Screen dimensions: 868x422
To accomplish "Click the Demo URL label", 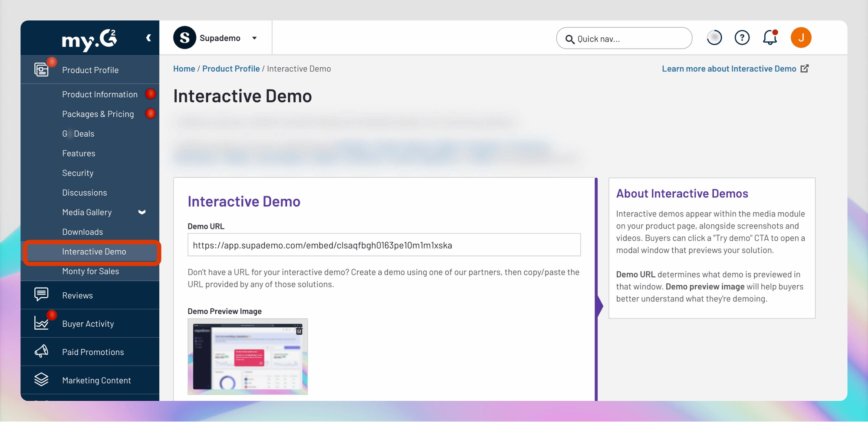I will tap(206, 226).
